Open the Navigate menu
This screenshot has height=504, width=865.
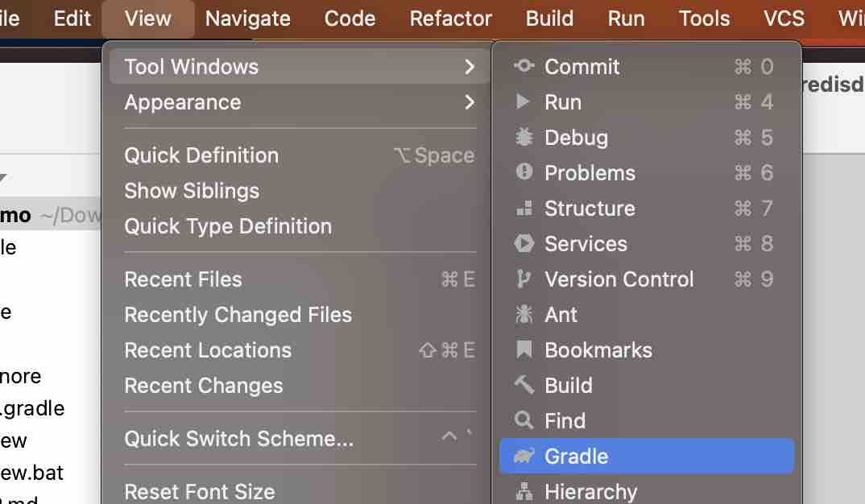(x=247, y=19)
